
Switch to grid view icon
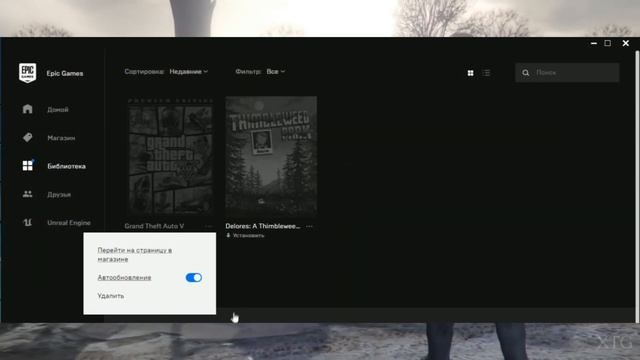[470, 73]
